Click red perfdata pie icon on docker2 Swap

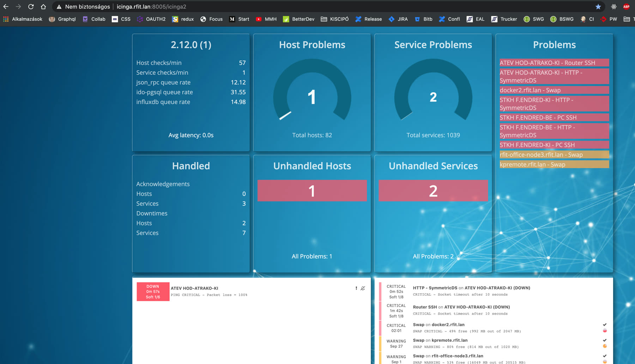(605, 330)
